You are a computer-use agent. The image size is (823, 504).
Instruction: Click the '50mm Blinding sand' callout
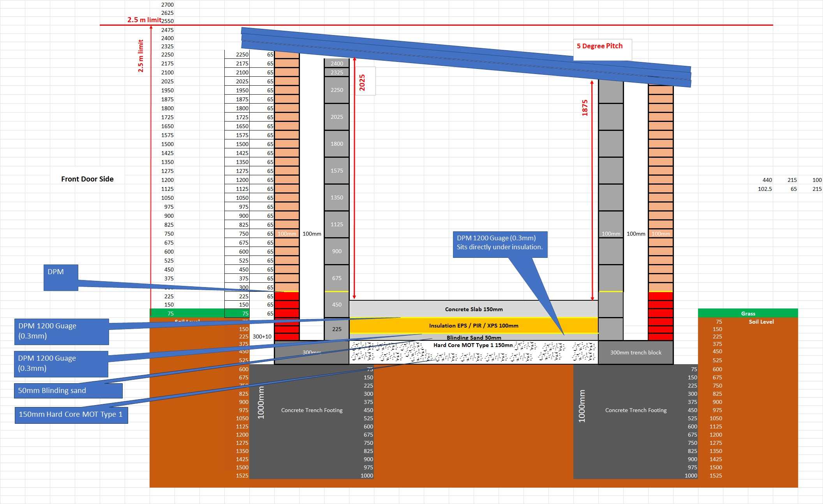point(68,391)
